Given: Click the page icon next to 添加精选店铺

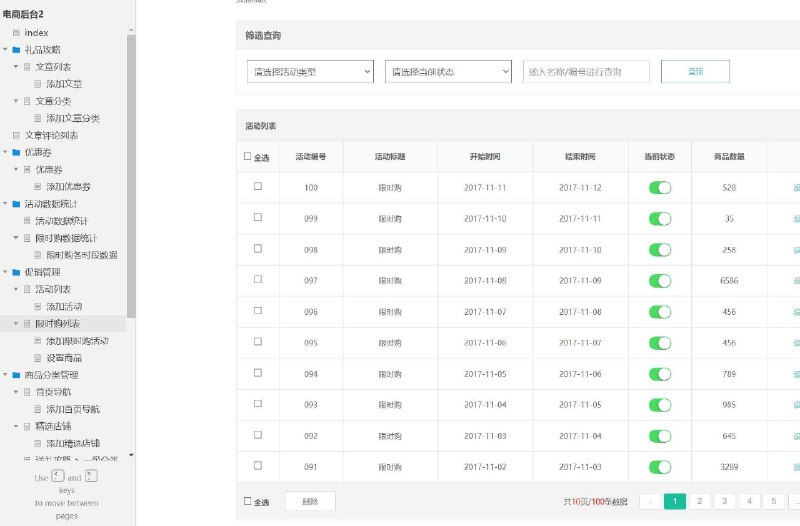Looking at the screenshot, I should 38,443.
